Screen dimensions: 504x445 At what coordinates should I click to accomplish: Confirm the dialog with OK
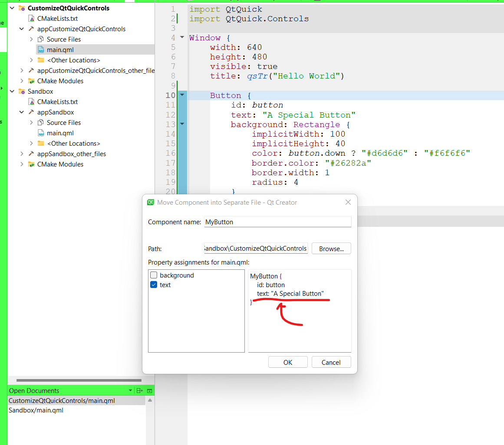(x=288, y=362)
